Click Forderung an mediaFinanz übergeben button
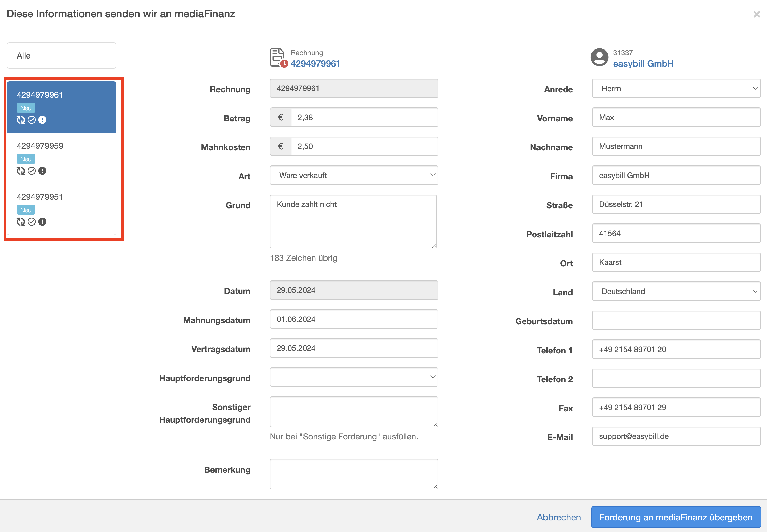767x532 pixels. 676,517
